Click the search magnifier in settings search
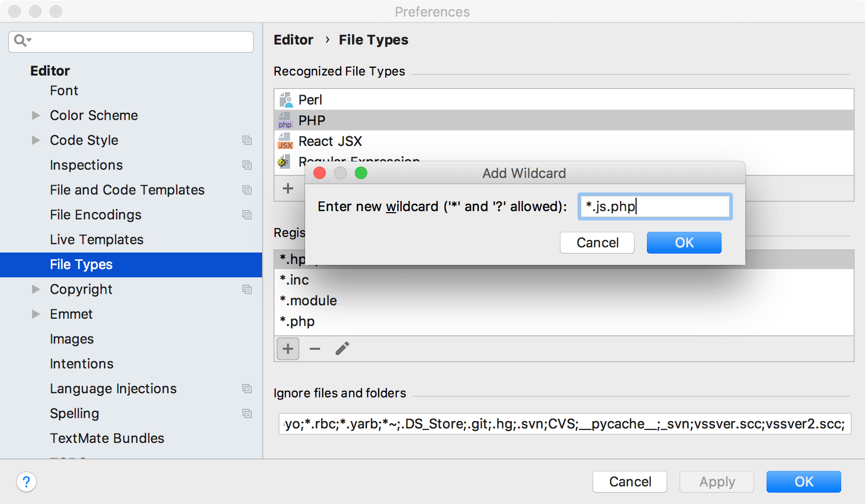 coord(20,40)
